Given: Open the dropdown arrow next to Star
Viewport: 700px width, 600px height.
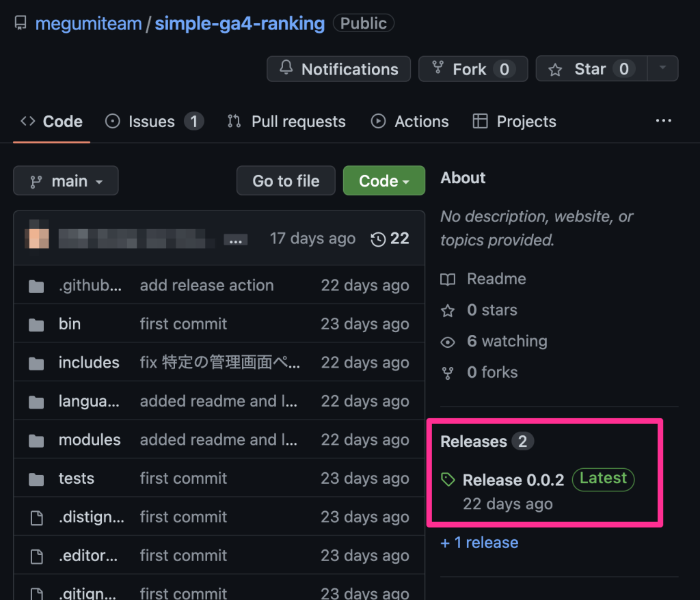Looking at the screenshot, I should (663, 68).
